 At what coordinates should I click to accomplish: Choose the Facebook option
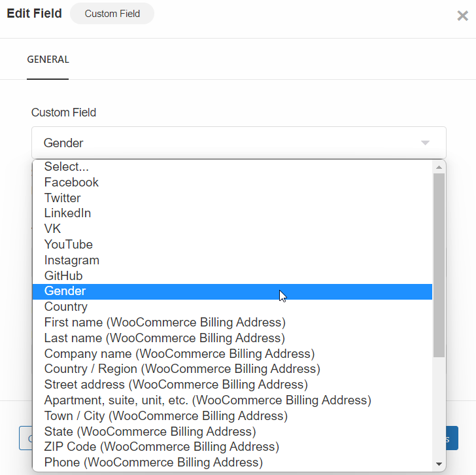(x=232, y=183)
